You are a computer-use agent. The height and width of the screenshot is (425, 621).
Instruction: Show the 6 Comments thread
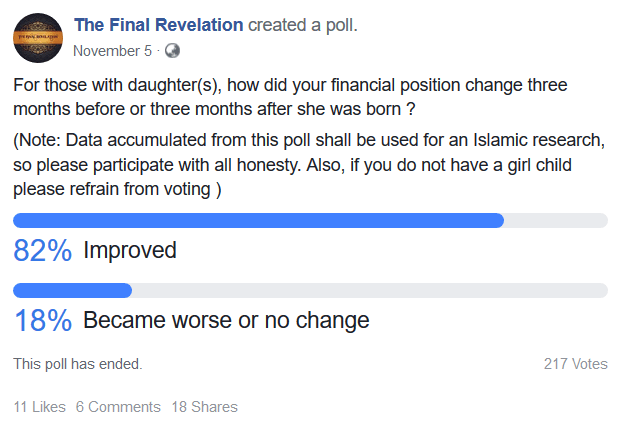[118, 407]
